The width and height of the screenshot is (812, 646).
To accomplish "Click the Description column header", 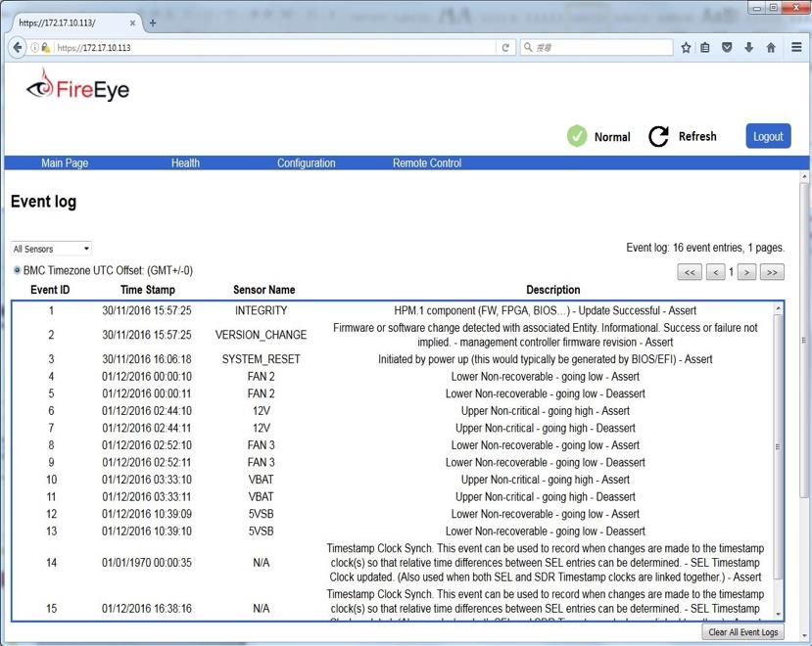I will click(x=553, y=290).
